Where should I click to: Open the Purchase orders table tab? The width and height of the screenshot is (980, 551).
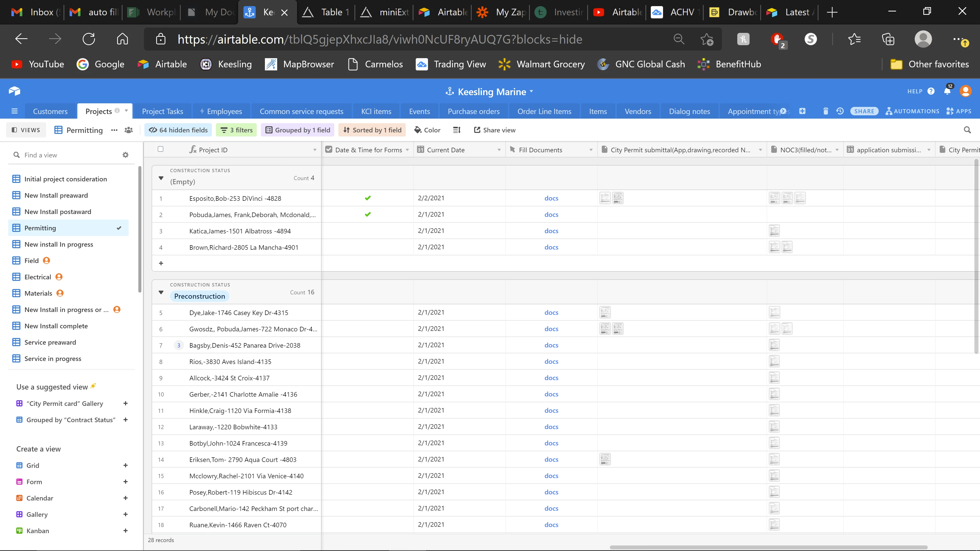point(473,111)
